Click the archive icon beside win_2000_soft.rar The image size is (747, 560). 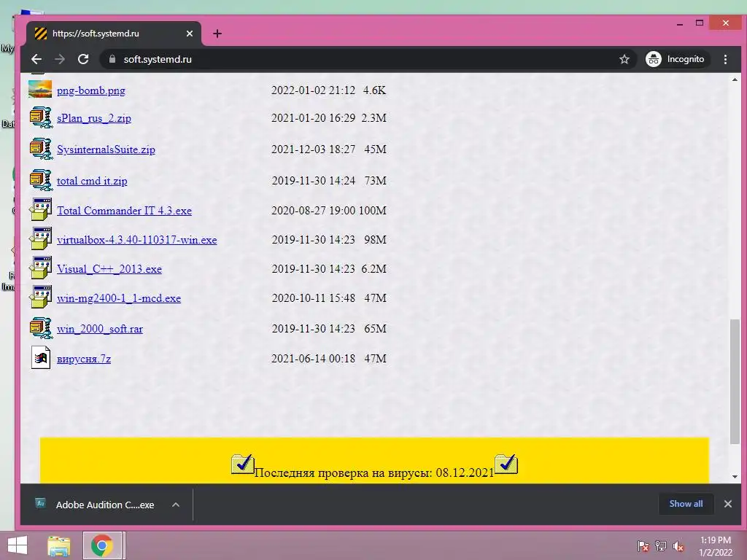[x=41, y=328]
